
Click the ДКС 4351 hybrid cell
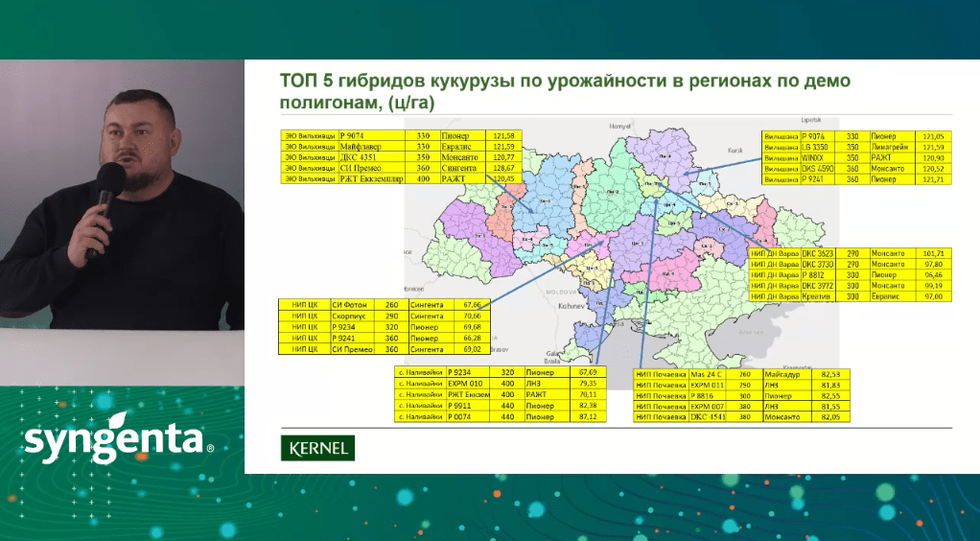(x=371, y=157)
